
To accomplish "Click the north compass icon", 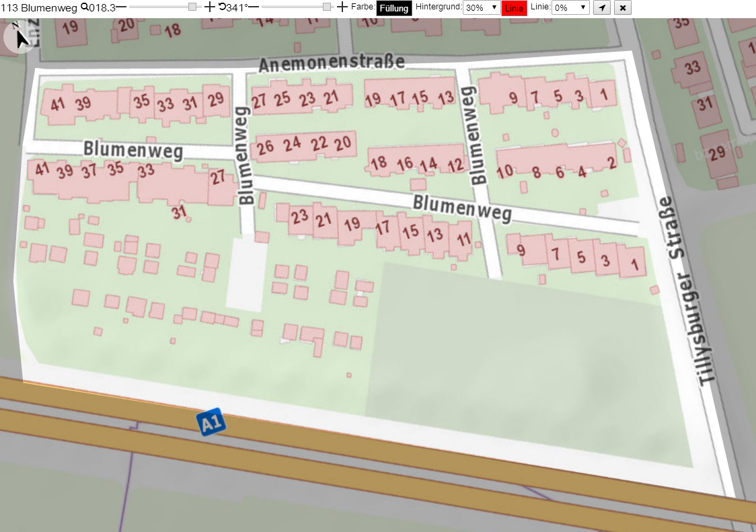I will coord(20,36).
